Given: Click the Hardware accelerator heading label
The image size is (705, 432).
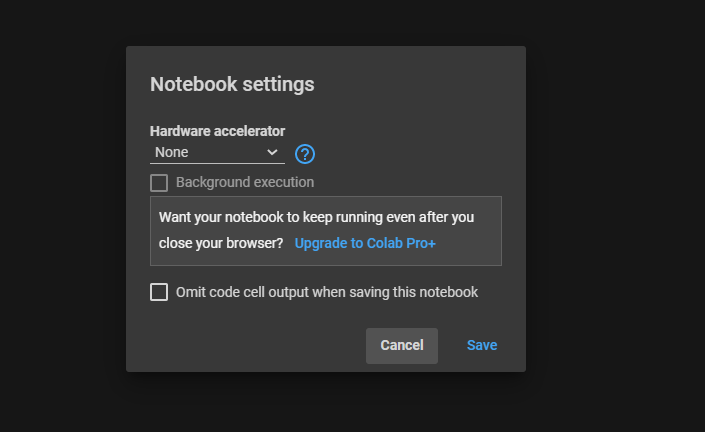Looking at the screenshot, I should tap(217, 131).
